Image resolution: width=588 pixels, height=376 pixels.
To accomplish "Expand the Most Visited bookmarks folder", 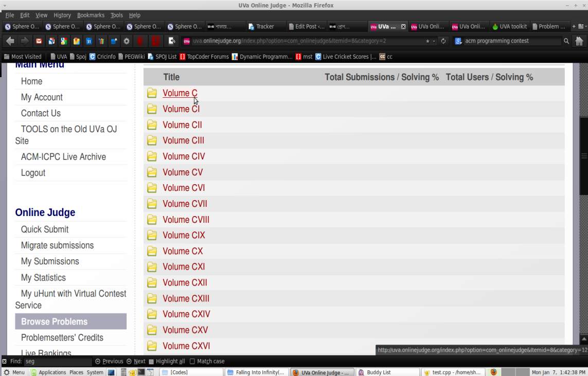I will pyautogui.click(x=23, y=57).
